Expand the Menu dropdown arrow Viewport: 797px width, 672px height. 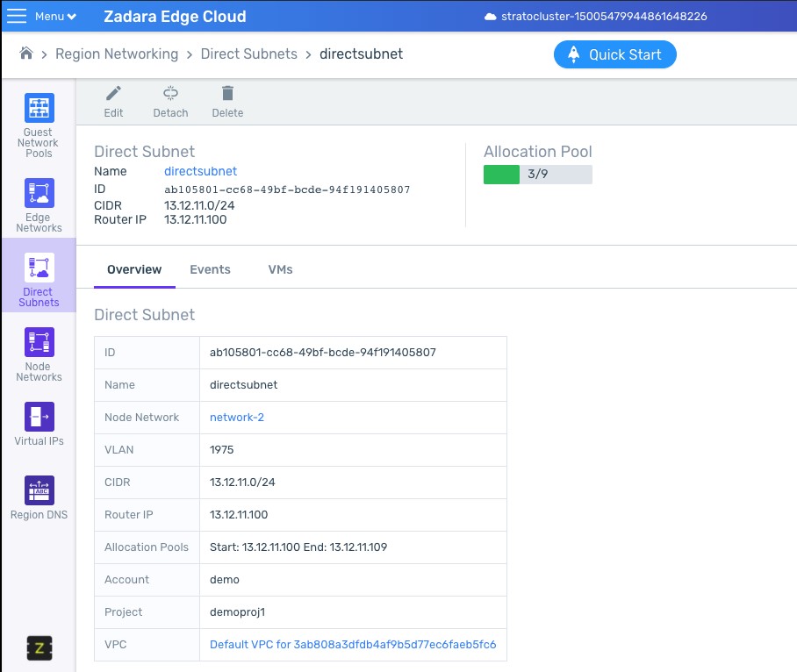click(72, 17)
